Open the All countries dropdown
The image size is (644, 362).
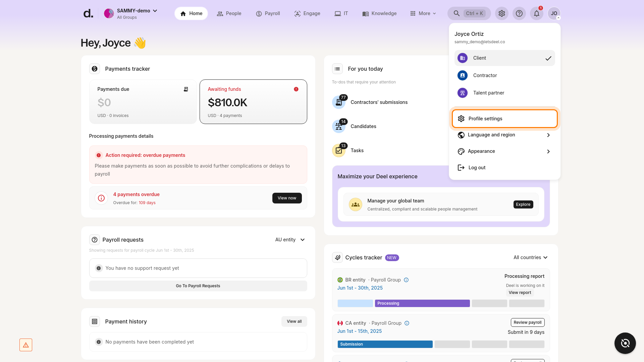pos(530,257)
